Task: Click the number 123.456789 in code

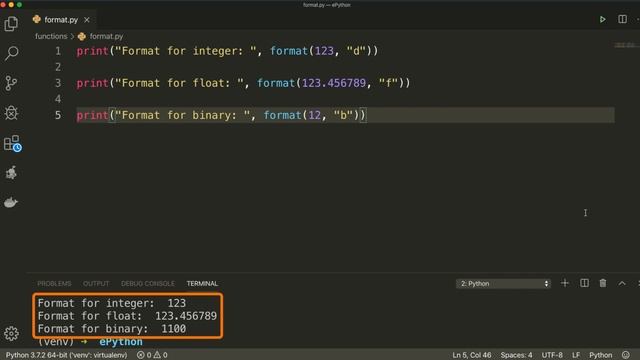Action: pos(334,83)
